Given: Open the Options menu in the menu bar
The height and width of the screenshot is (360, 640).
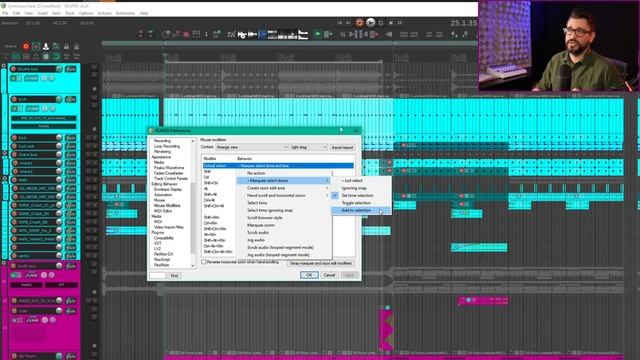Looking at the screenshot, I should pos(86,13).
